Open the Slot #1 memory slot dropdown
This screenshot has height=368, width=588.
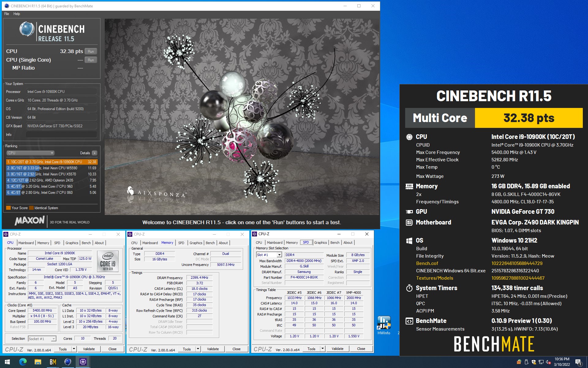pyautogui.click(x=269, y=255)
